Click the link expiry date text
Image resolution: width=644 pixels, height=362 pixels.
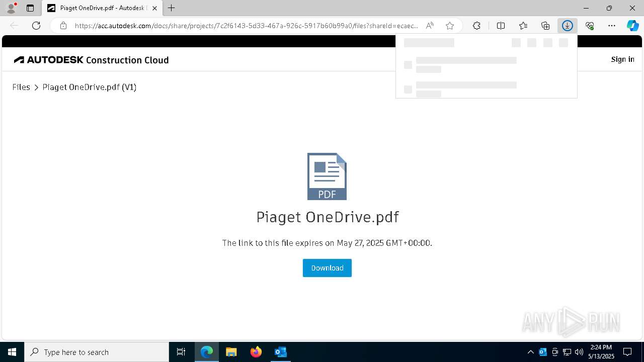tap(327, 243)
